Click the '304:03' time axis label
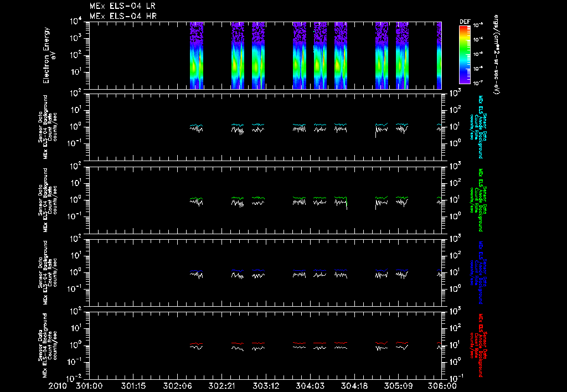This screenshot has height=392, width=567. click(x=310, y=386)
